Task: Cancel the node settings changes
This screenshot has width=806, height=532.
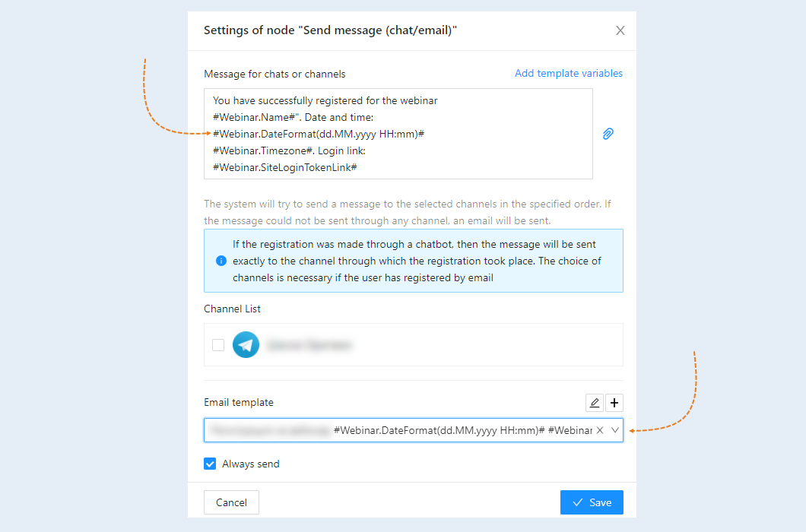Action: click(x=231, y=502)
